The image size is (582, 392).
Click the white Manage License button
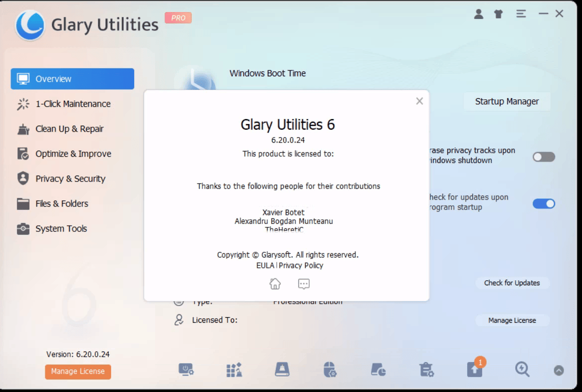coord(512,320)
